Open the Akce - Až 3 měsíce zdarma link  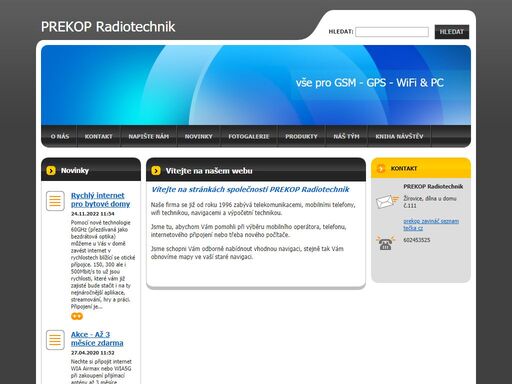97,339
